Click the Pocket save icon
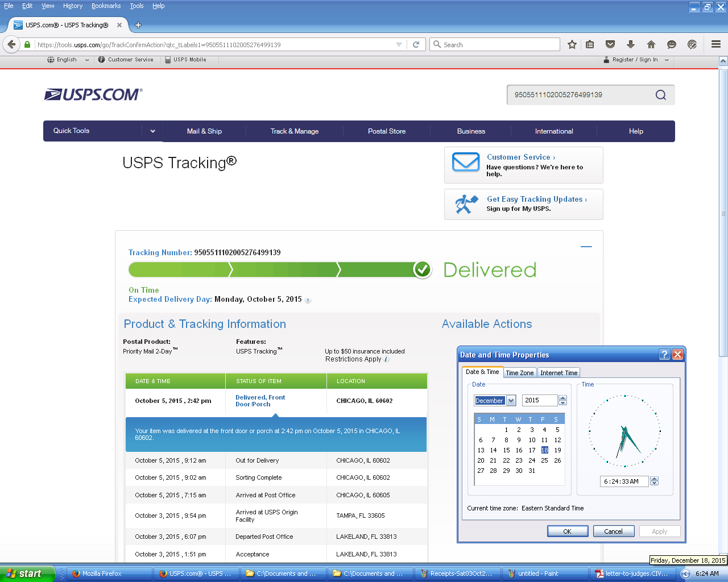This screenshot has height=582, width=728. (x=610, y=44)
